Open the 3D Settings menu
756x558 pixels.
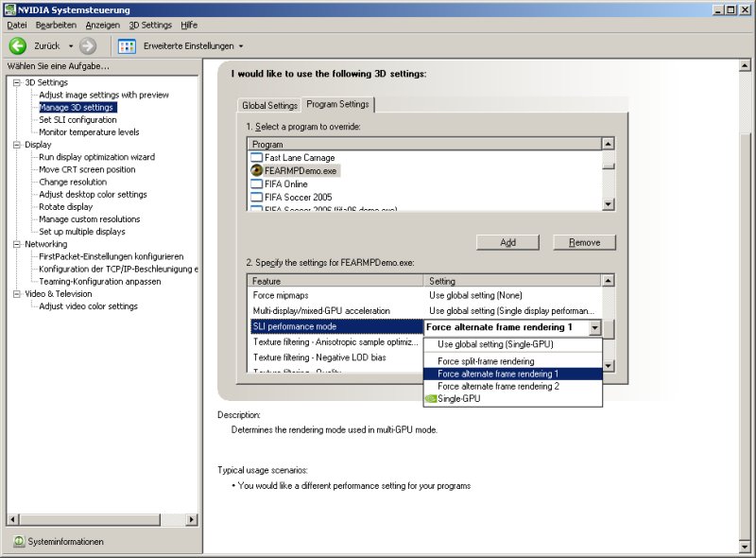[150, 25]
